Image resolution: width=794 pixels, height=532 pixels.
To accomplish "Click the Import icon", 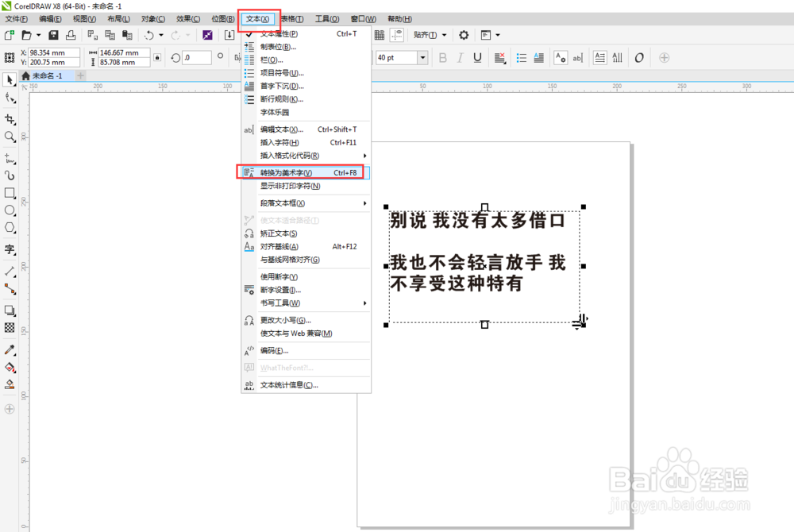I will coord(229,35).
